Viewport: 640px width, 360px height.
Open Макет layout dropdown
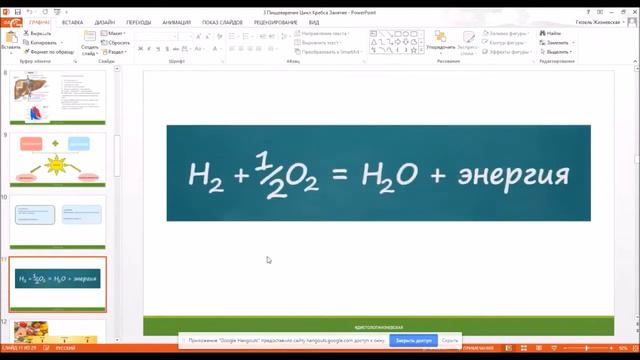click(x=113, y=33)
